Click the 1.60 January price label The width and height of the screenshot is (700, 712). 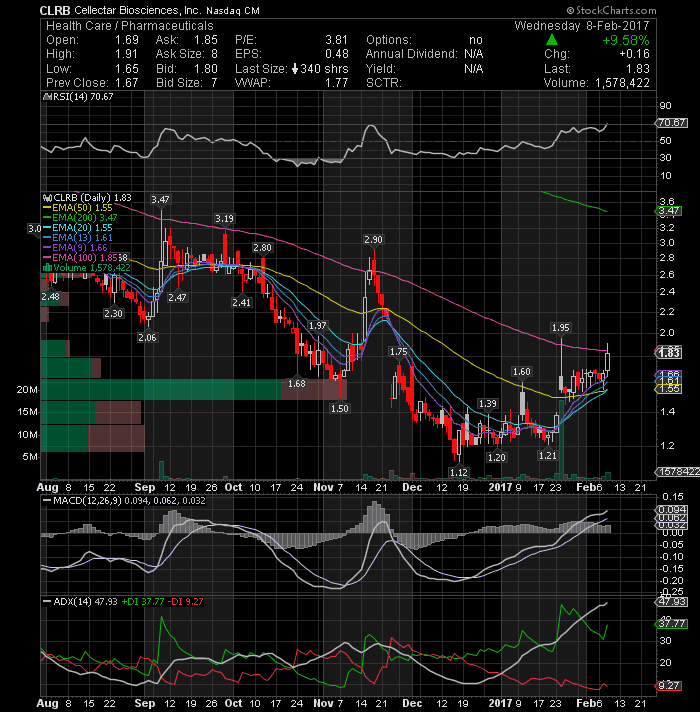click(x=521, y=371)
